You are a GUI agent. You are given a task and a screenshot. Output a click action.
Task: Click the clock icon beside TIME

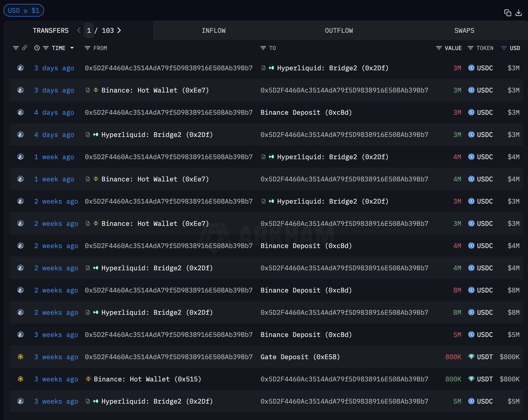(37, 48)
